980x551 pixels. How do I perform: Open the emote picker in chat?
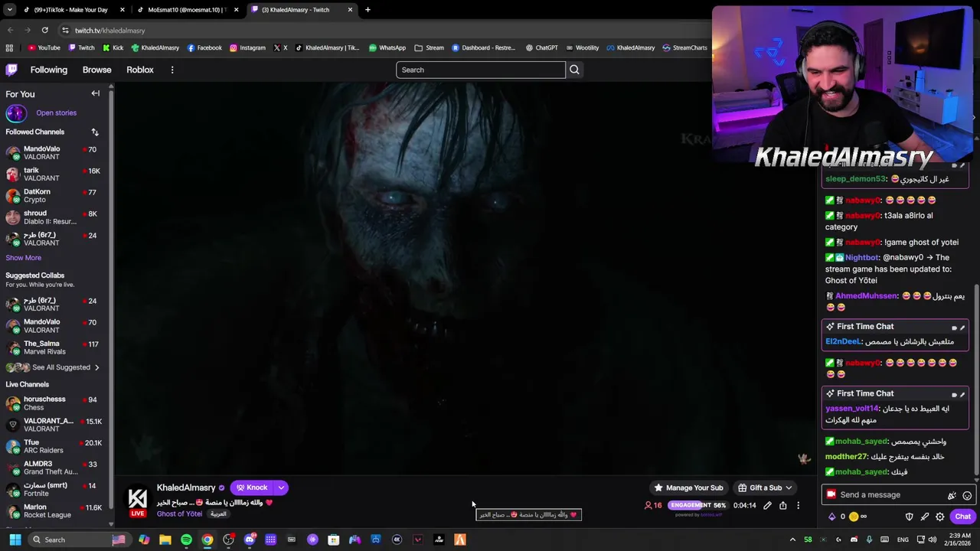click(967, 495)
